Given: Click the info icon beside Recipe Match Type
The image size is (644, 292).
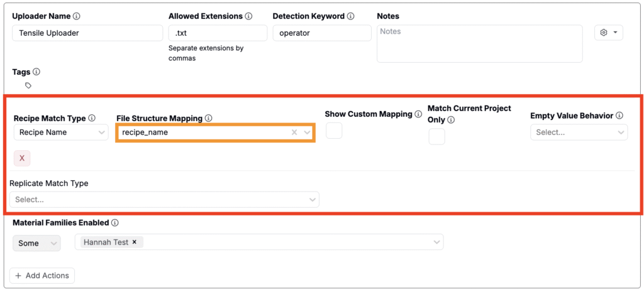Looking at the screenshot, I should click(92, 118).
